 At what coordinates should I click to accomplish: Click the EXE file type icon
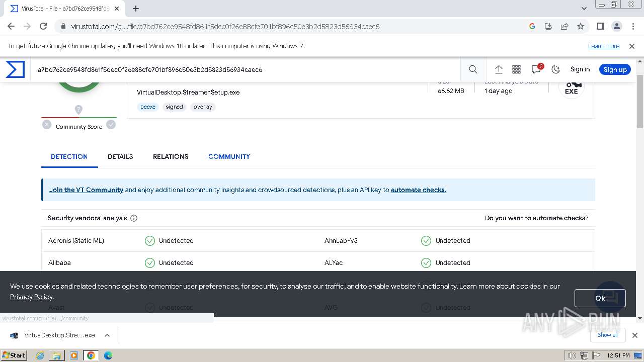click(572, 88)
